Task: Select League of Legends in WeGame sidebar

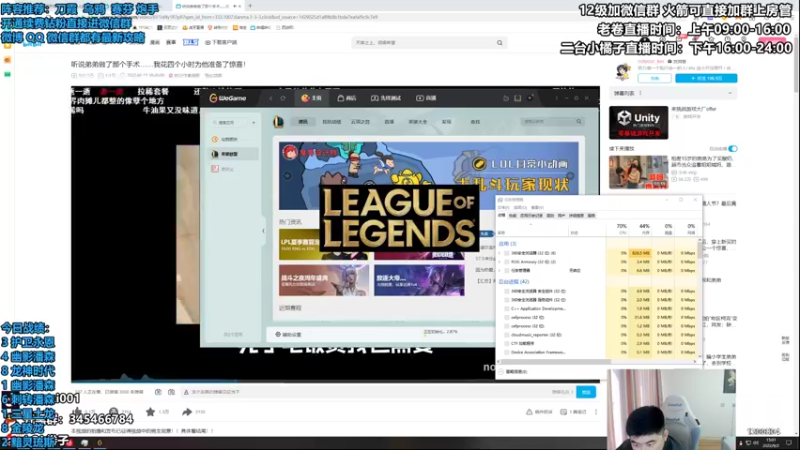Action: (x=234, y=154)
